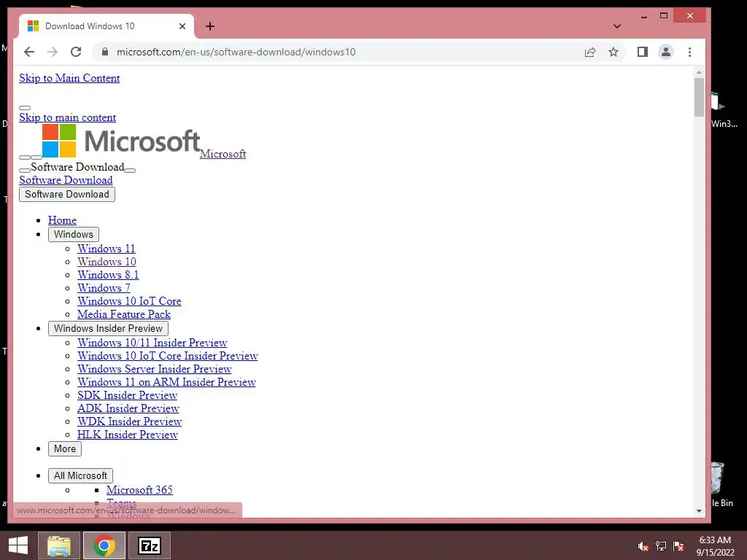Open the Windows 11 link
The image size is (747, 560).
107,249
